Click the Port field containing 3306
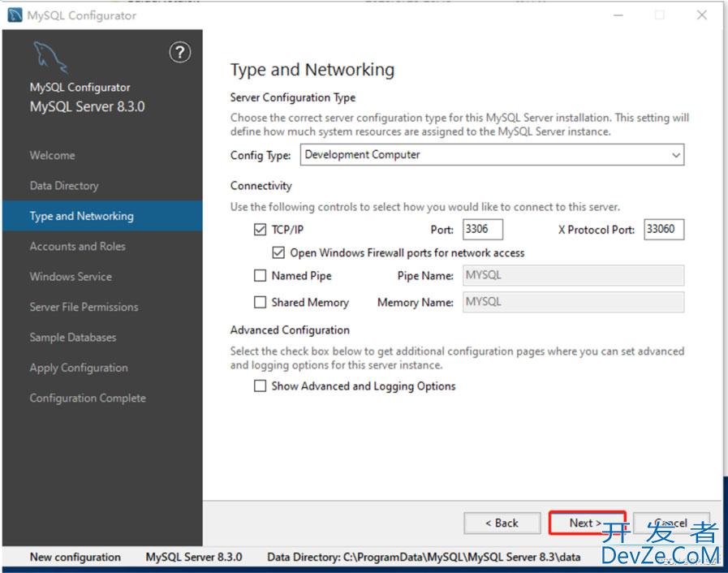Screen dimensions: 728x573 [483, 230]
